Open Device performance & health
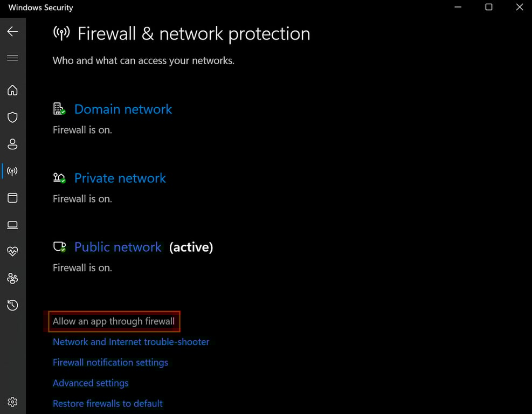 [x=12, y=251]
